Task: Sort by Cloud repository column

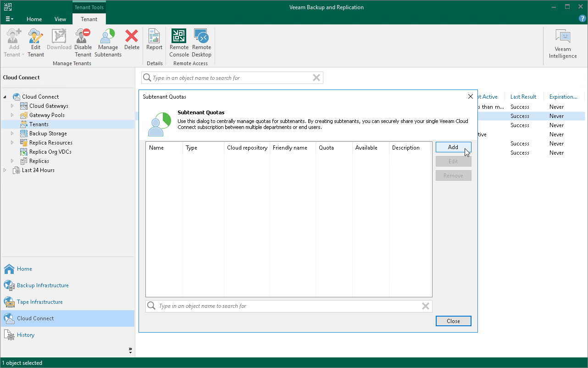Action: tap(247, 148)
